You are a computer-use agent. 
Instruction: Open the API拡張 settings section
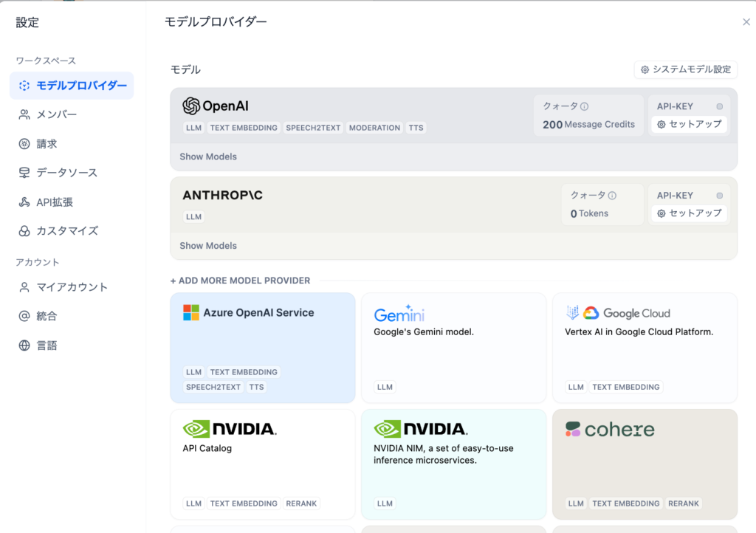tap(72, 202)
